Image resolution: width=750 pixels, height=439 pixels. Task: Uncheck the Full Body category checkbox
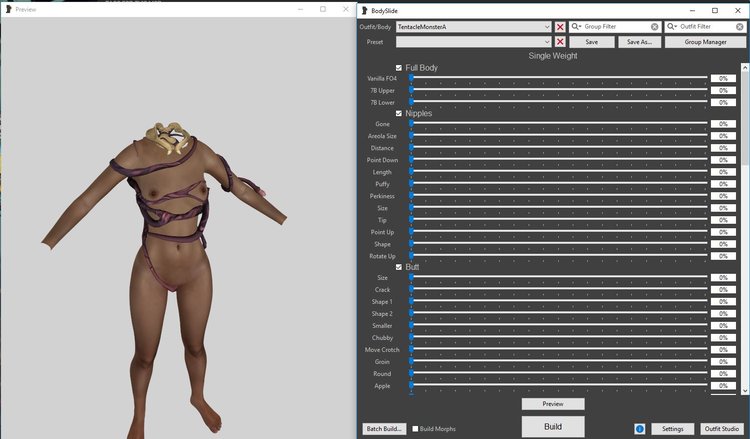pos(398,68)
